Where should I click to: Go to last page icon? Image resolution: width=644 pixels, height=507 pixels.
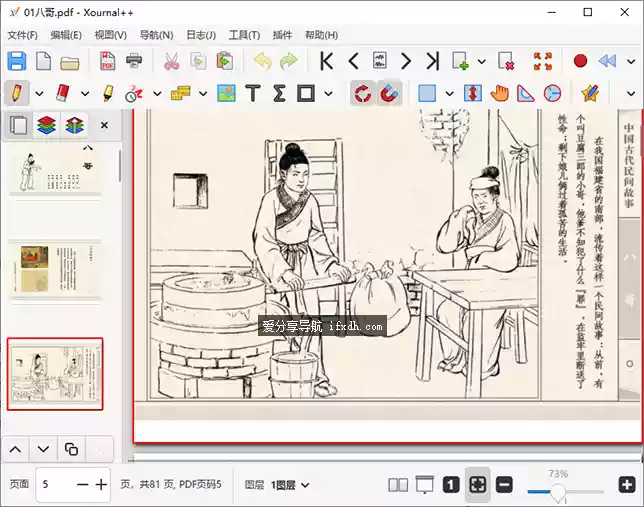[x=432, y=61]
